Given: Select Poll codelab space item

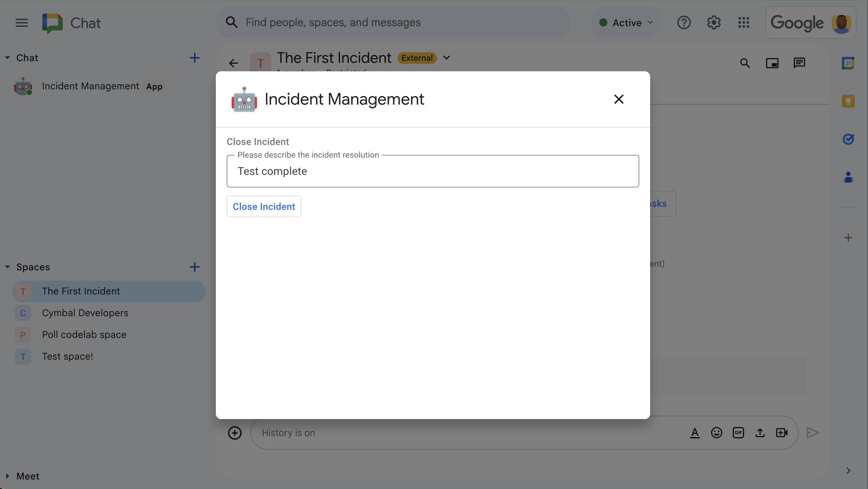Looking at the screenshot, I should (84, 334).
